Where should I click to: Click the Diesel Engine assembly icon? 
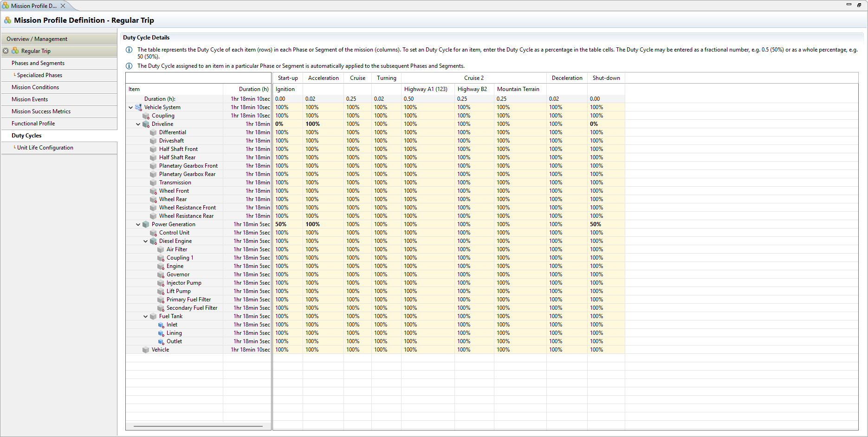coord(153,241)
